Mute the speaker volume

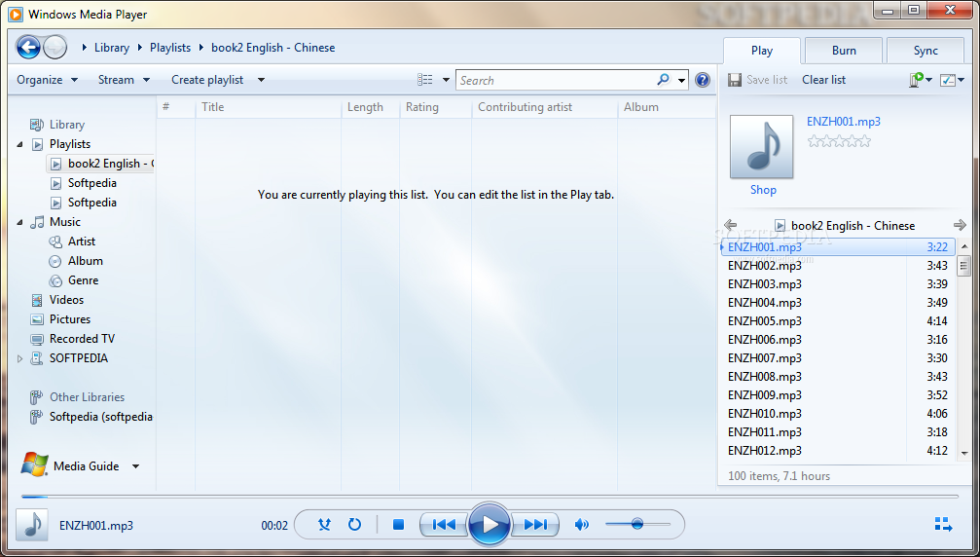581,525
